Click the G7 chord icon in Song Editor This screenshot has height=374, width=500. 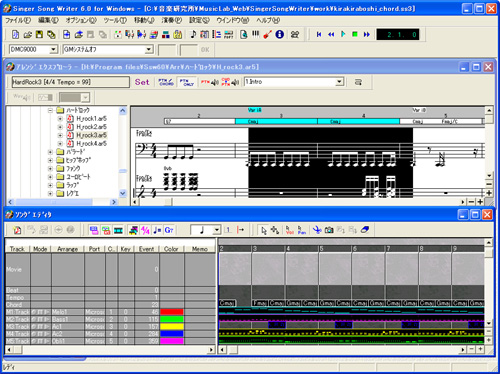[169, 230]
